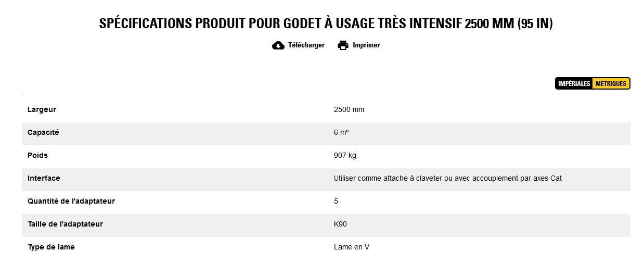Viewport: 644px width, 263px height.
Task: Click the Capacité row label
Action: pos(44,133)
